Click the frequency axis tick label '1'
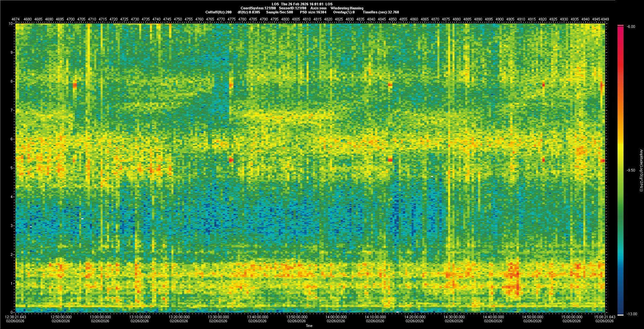This screenshot has width=644, height=329. coord(12,283)
